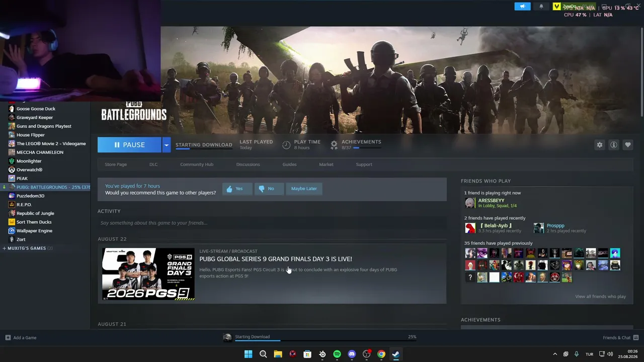Recommend the game with Yes
This screenshot has width=644, height=362.
coord(237,189)
